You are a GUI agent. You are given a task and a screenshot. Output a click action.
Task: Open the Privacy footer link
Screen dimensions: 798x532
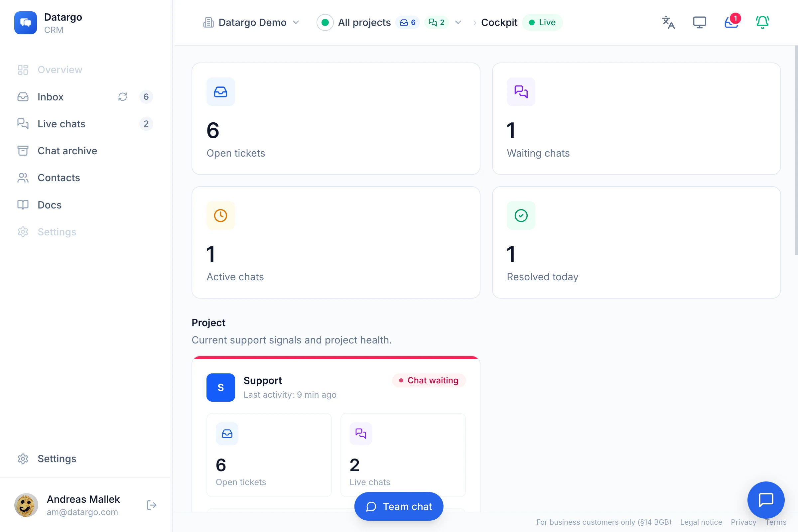[743, 522]
